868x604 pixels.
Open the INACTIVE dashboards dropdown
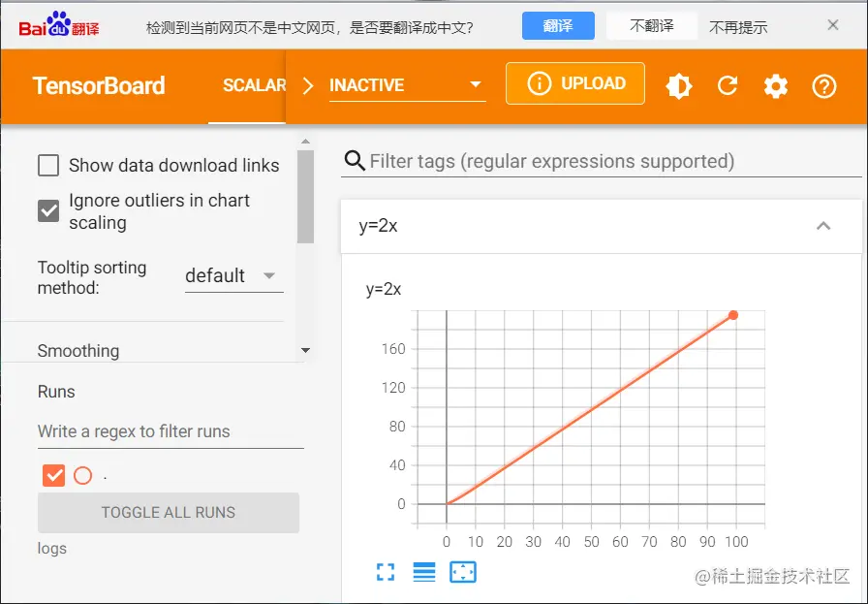(x=406, y=85)
